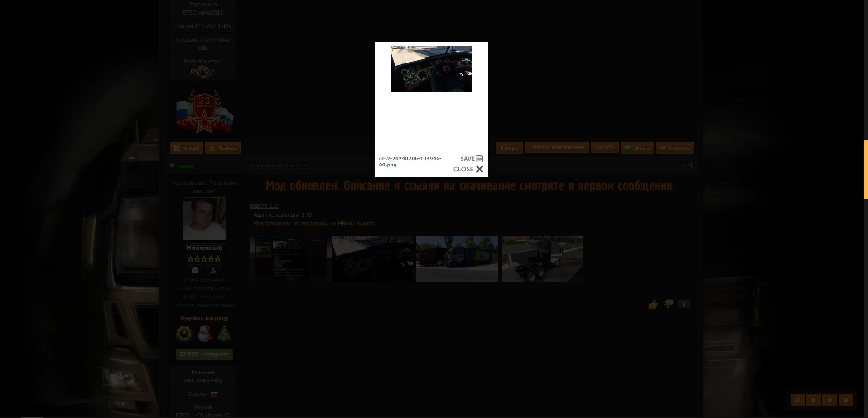Click the Спасибо button
This screenshot has height=418, width=868.
click(604, 147)
